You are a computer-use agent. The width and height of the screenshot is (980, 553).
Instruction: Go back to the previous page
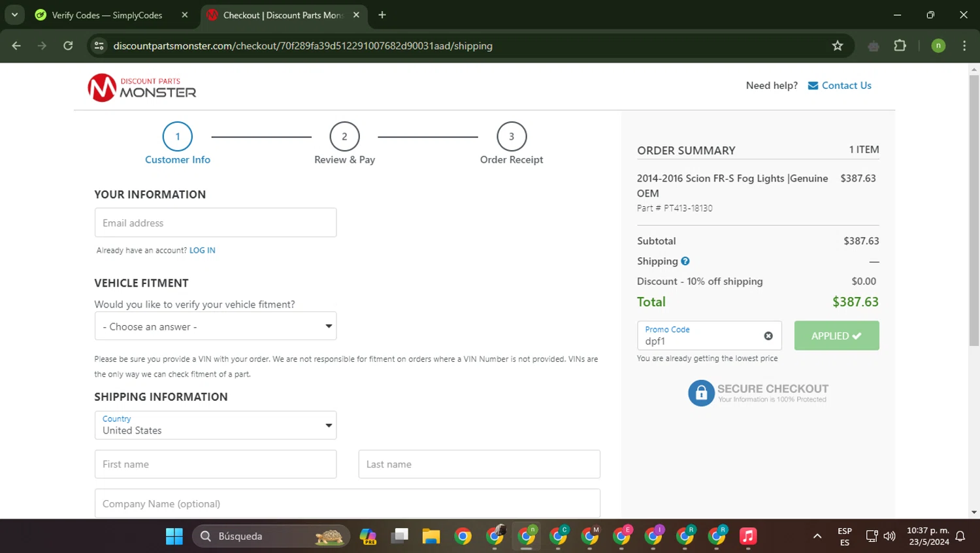click(16, 46)
